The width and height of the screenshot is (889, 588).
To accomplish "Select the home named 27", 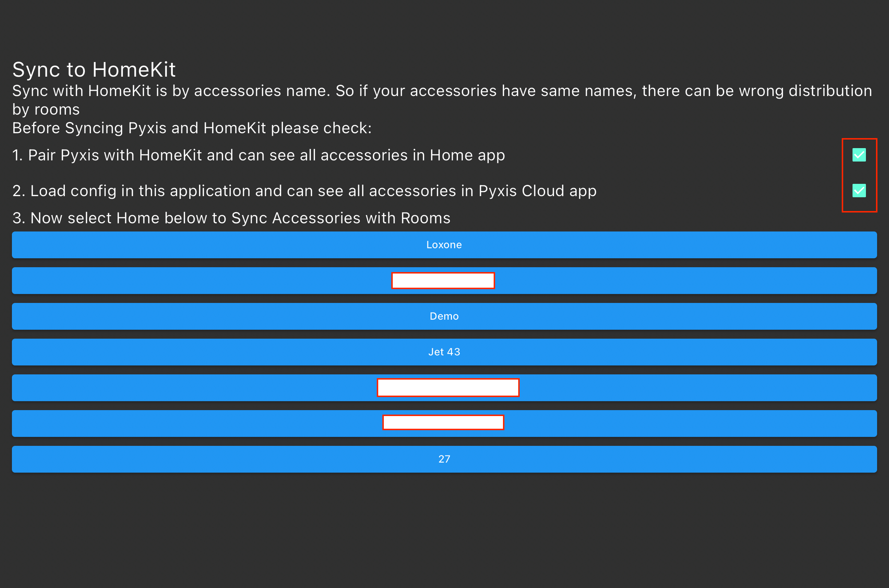I will 444,459.
